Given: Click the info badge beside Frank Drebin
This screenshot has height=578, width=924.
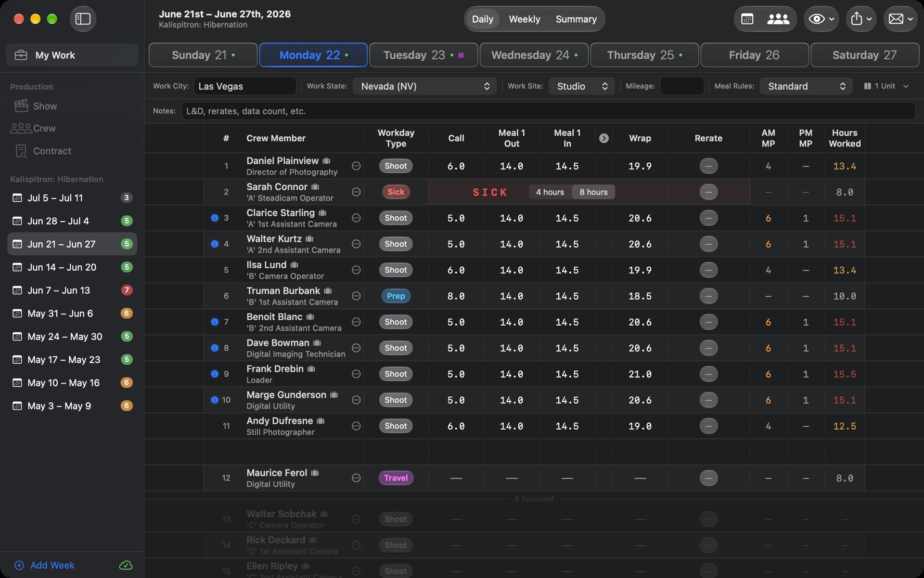Looking at the screenshot, I should click(215, 374).
